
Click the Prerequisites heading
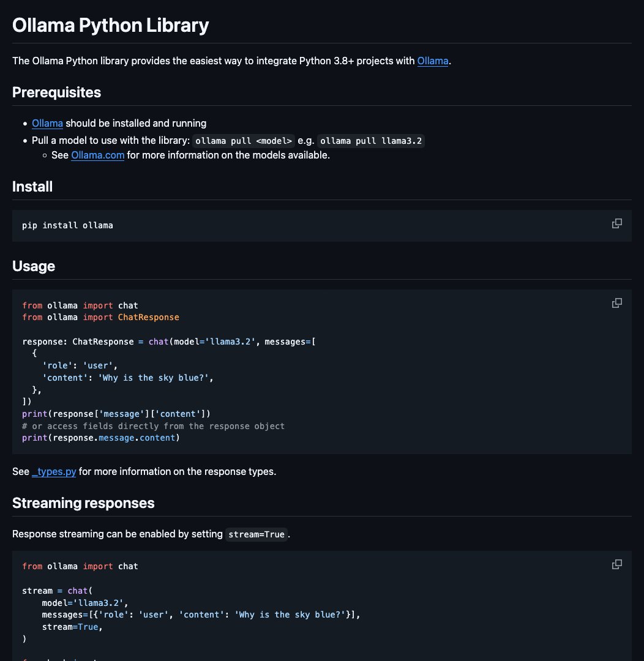pyautogui.click(x=56, y=92)
